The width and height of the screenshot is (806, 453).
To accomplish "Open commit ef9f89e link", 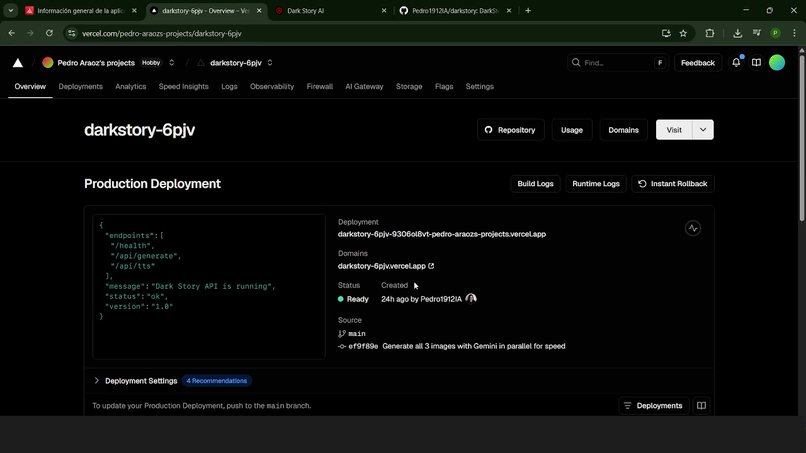I will 363,346.
